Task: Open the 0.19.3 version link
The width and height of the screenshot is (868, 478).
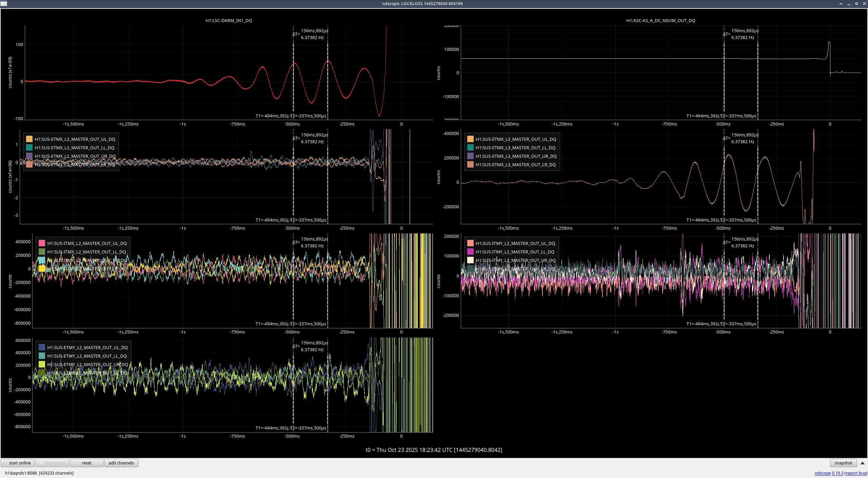Action: click(x=837, y=473)
